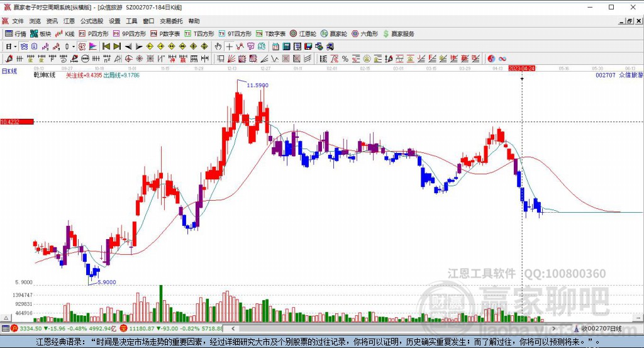Click the 5.9000 low price label

pos(107,282)
